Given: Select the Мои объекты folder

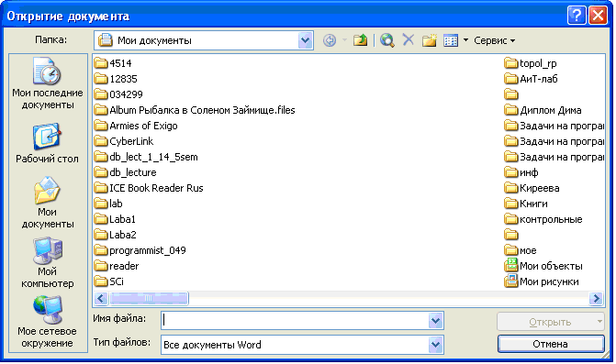Looking at the screenshot, I should [x=543, y=266].
